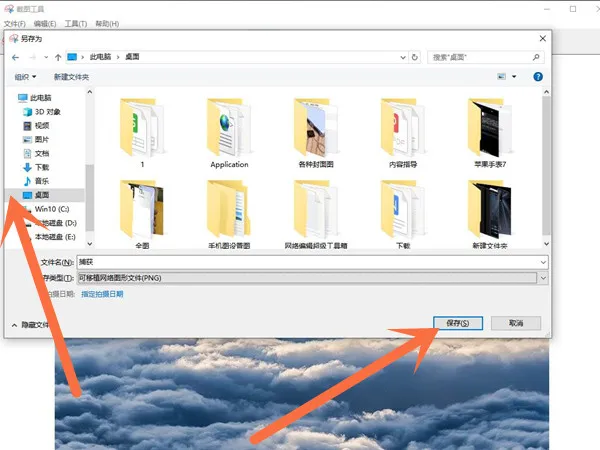Viewport: 600px width, 450px height.
Task: Click the search magnifier icon
Action: coord(536,57)
